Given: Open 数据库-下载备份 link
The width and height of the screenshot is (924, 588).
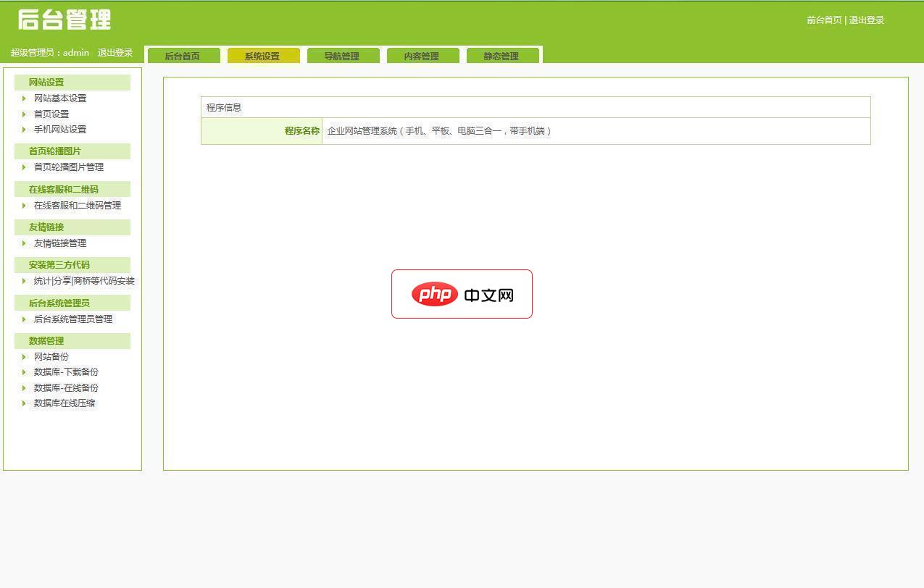Looking at the screenshot, I should pos(66,372).
